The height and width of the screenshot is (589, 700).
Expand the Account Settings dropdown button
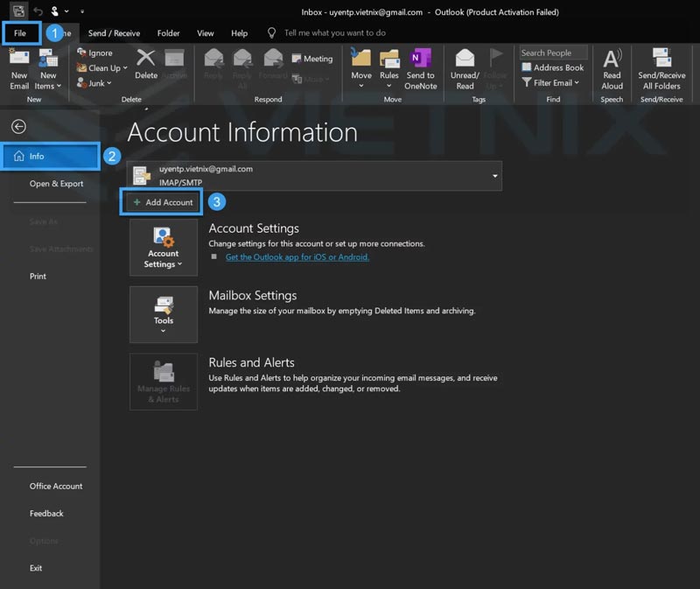click(x=164, y=248)
